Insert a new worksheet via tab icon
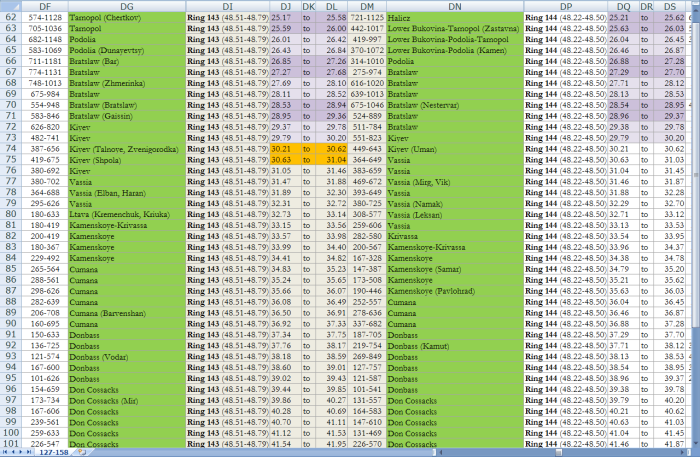This screenshot has width=700, height=457. (x=81, y=452)
